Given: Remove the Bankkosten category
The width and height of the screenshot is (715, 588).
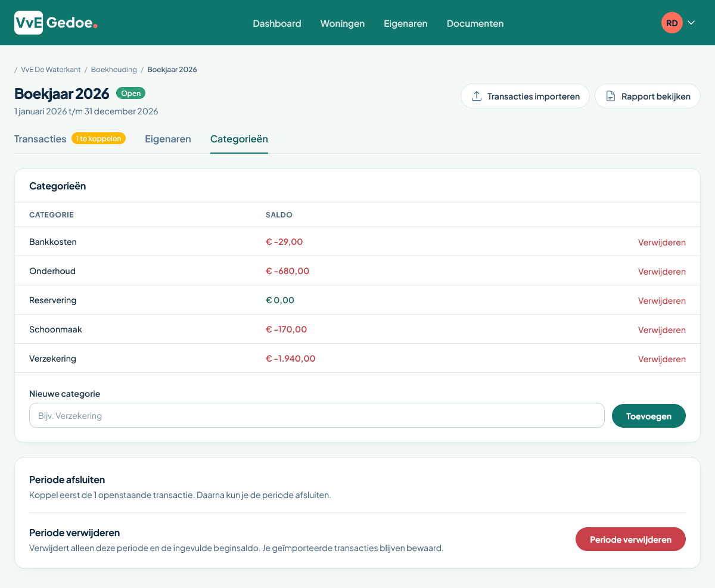Looking at the screenshot, I should tap(662, 242).
